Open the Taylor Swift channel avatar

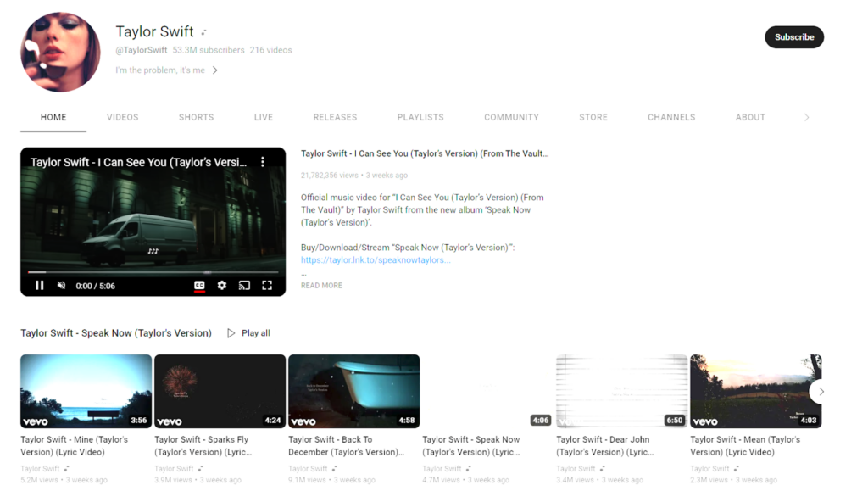point(60,52)
